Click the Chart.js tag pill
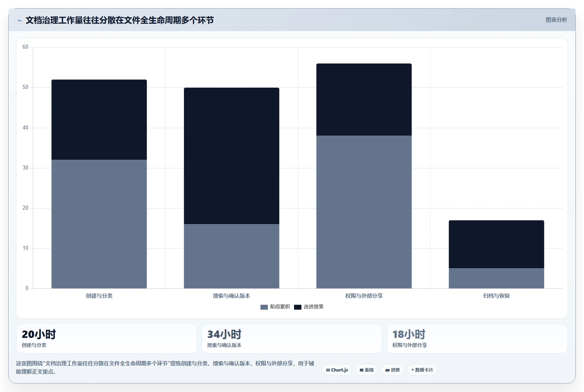Screen dimensions: 584x392 coord(337,370)
